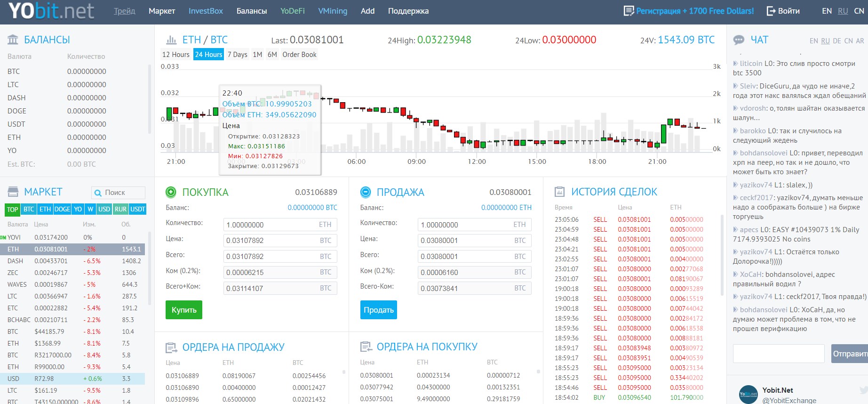Click the chat message input box
Screen dimensions: 868x404
[779, 354]
